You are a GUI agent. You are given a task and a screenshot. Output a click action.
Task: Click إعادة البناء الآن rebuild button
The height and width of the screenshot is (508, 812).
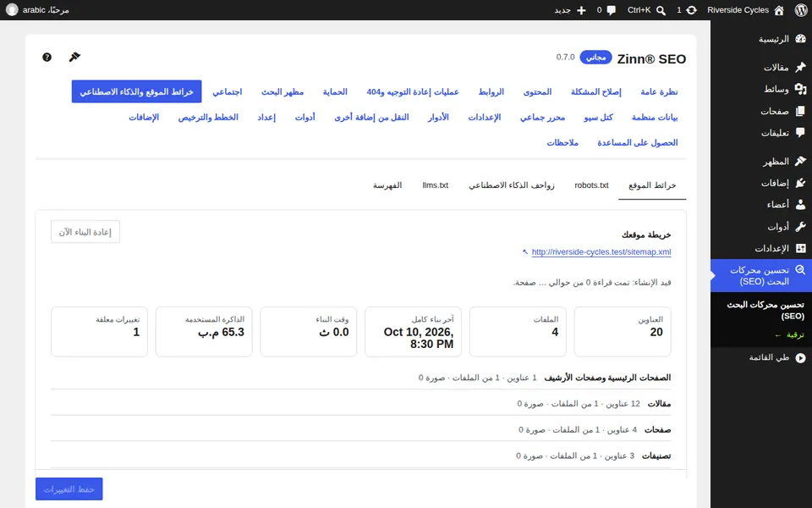(85, 232)
